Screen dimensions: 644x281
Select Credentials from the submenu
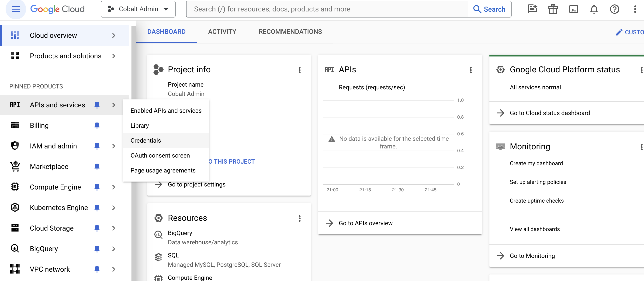pos(146,140)
